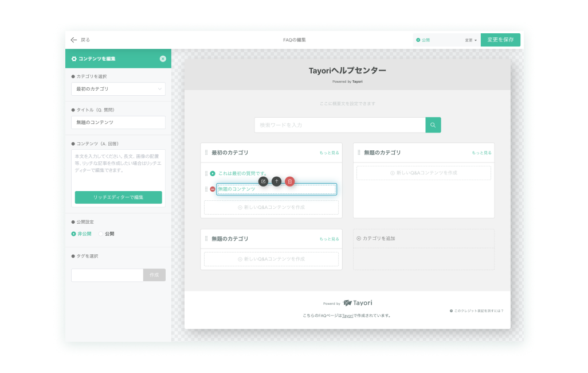Click もっと見る in right 無題のカテゴリ
The width and height of the screenshot is (588, 373).
(481, 153)
